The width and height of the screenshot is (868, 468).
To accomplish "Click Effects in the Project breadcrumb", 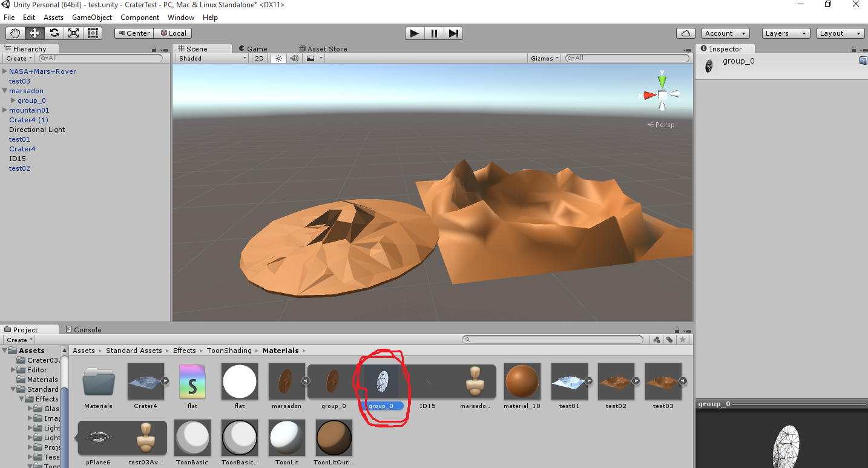I will click(x=185, y=351).
